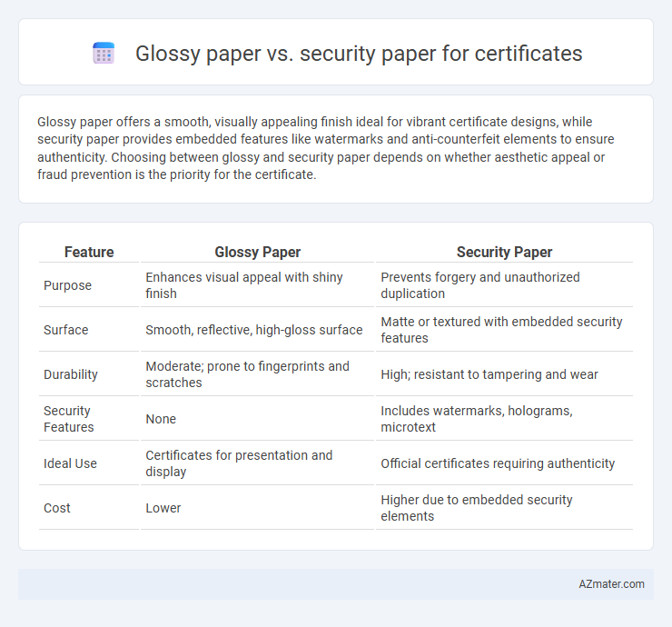Image resolution: width=672 pixels, height=627 pixels.
Task: Click the 'Durability' row label
Action: 71,374
